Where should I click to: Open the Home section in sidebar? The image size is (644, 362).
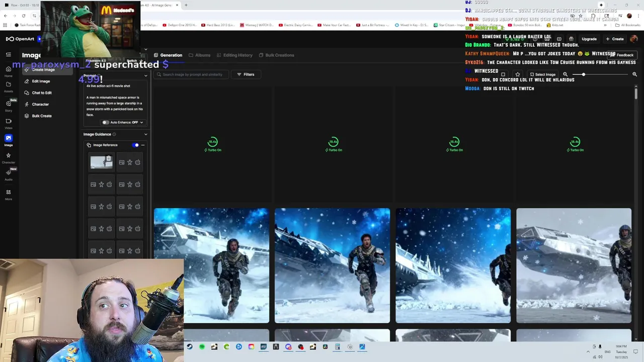9,71
